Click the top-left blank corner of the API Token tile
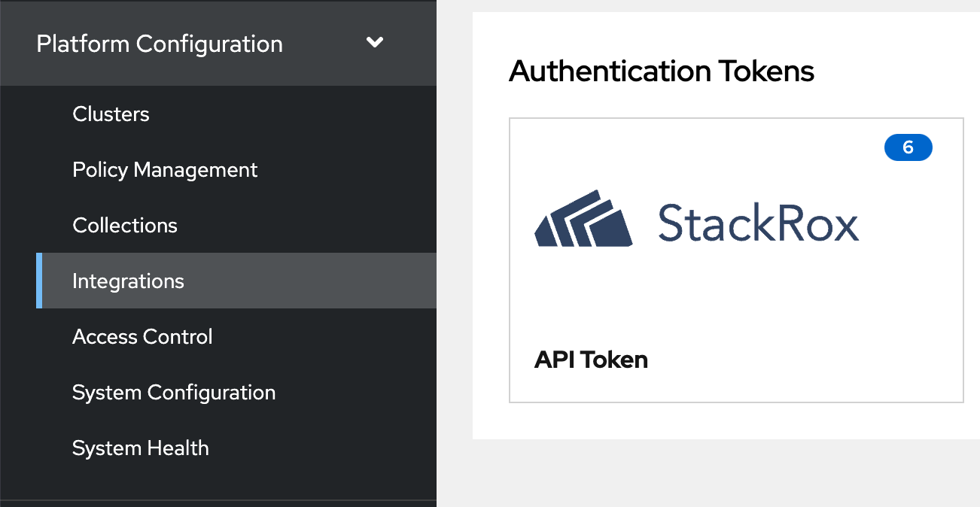Image resolution: width=980 pixels, height=507 pixels. (x=534, y=143)
